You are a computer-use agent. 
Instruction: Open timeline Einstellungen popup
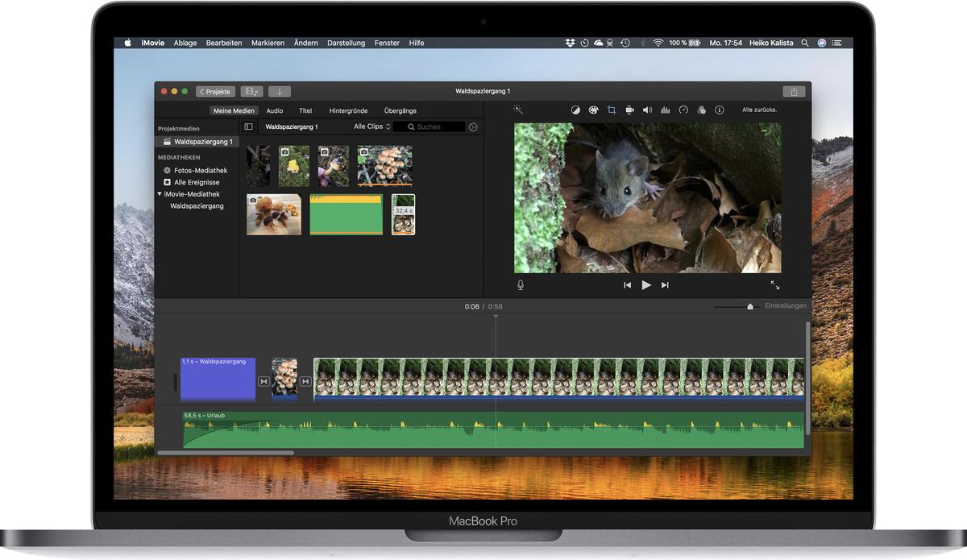pyautogui.click(x=785, y=306)
